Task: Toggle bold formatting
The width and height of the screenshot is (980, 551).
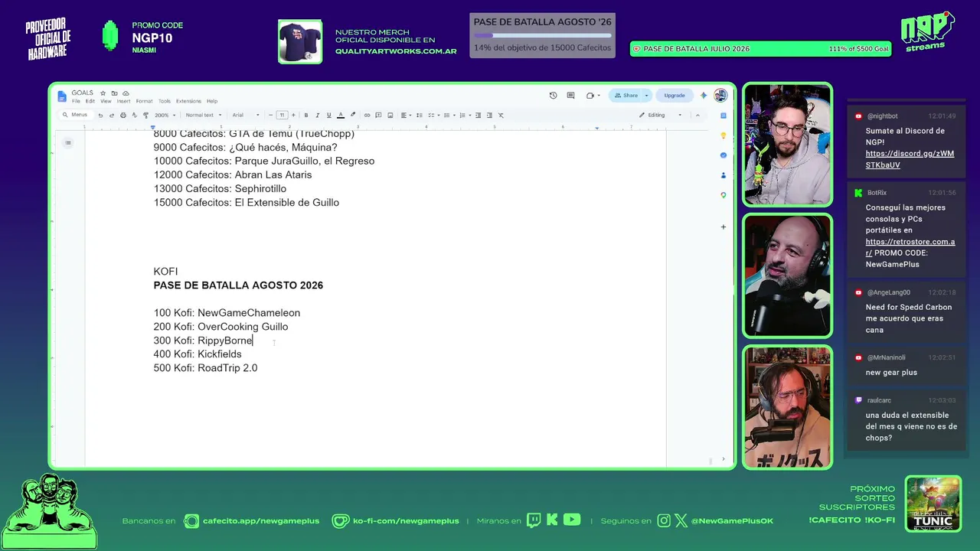Action: [x=306, y=116]
